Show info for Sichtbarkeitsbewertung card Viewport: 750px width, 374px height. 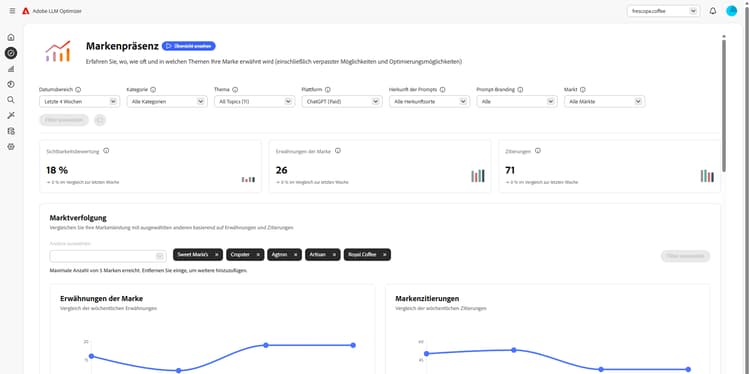106,151
